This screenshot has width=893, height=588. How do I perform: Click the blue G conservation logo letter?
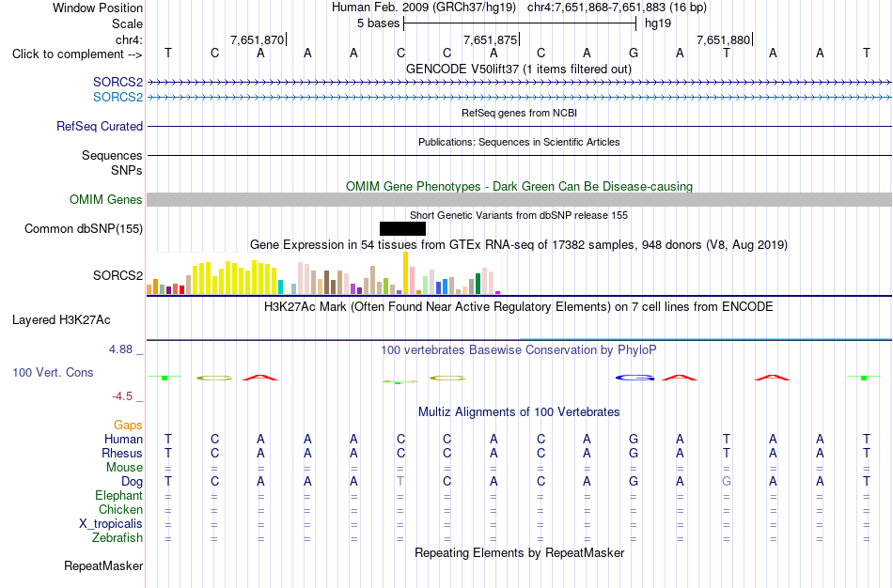[634, 378]
